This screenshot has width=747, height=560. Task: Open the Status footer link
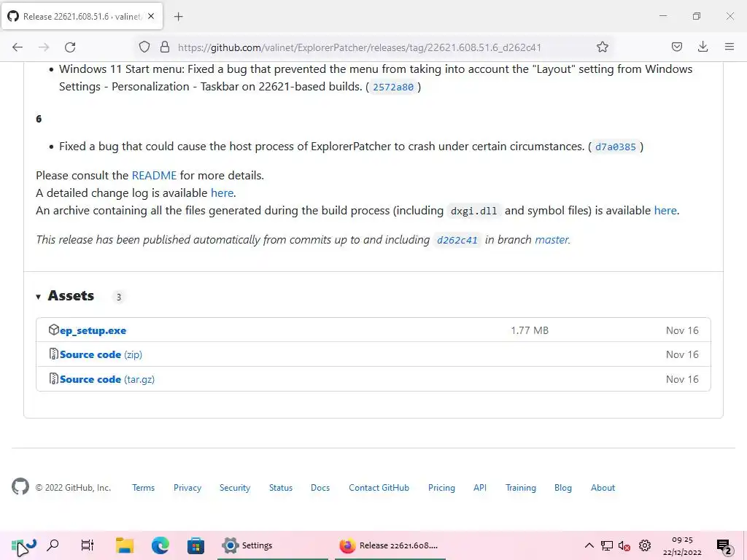pos(281,488)
